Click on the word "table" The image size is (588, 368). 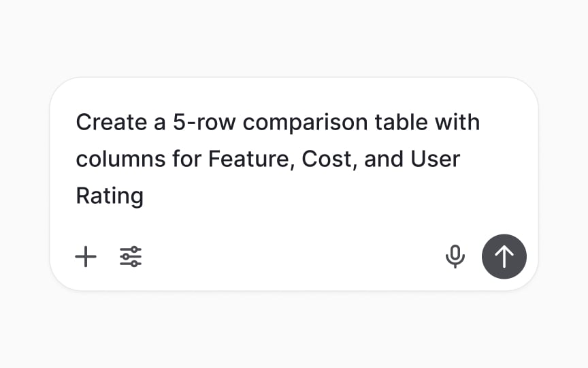click(x=402, y=123)
